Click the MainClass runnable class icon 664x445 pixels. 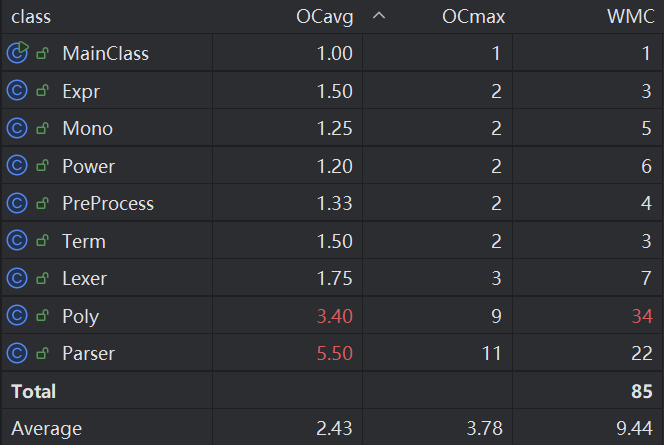pyautogui.click(x=17, y=53)
